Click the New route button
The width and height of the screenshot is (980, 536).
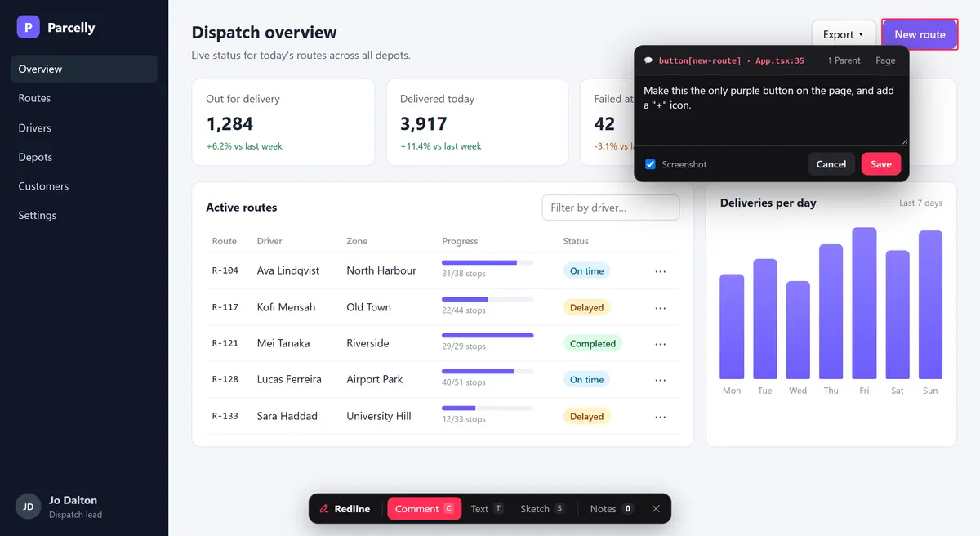pos(920,34)
